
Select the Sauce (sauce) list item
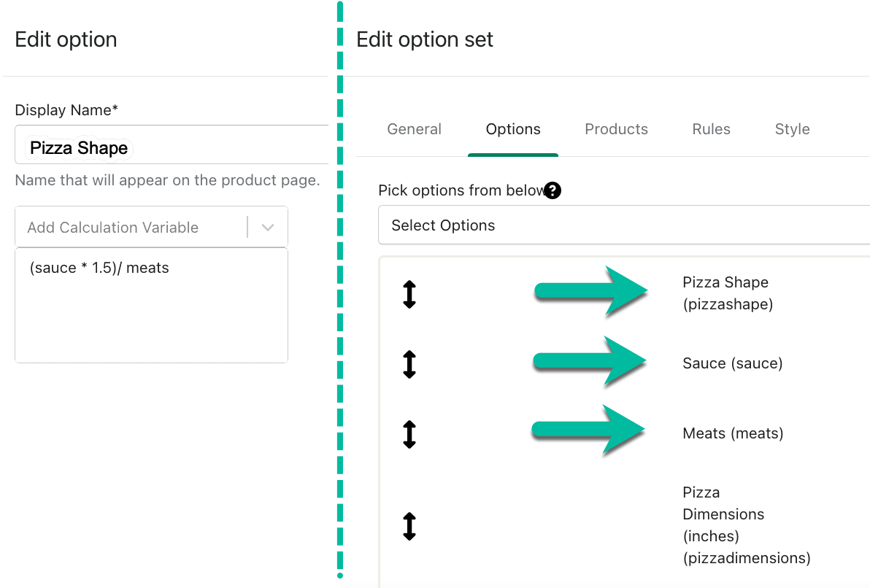click(732, 363)
